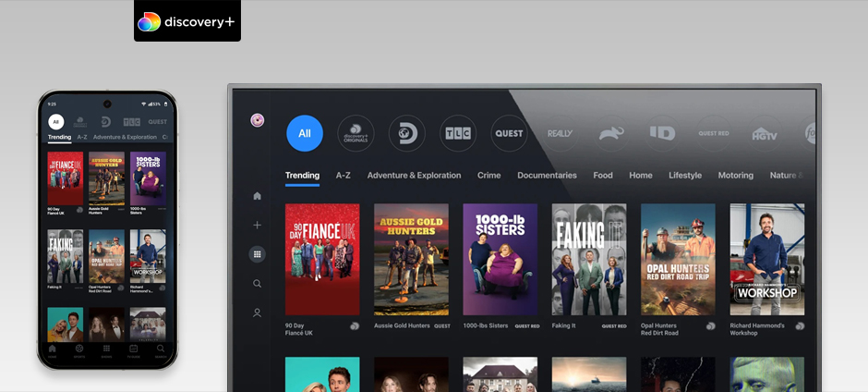This screenshot has height=392, width=868.
Task: Open the Search icon in TV sidebar
Action: coord(257,283)
